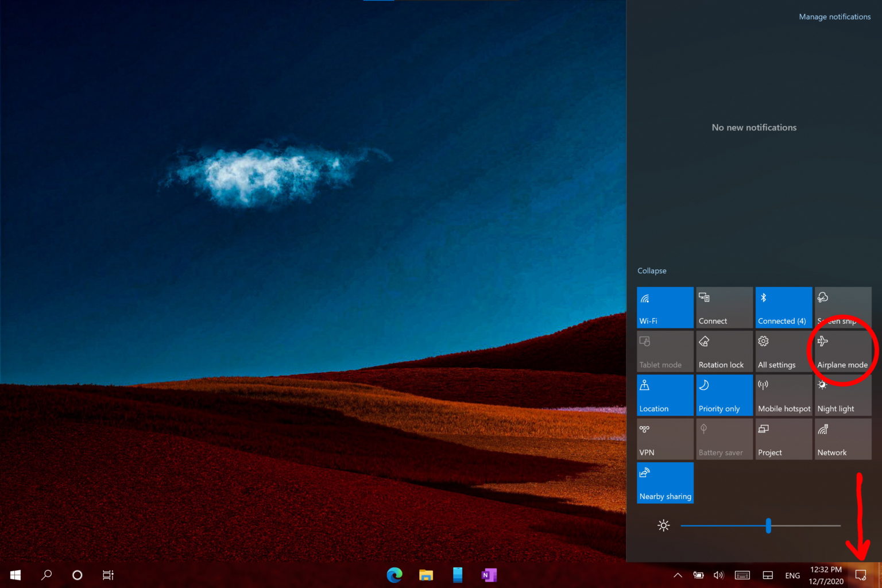
Task: Open All settings from quick actions
Action: point(783,351)
